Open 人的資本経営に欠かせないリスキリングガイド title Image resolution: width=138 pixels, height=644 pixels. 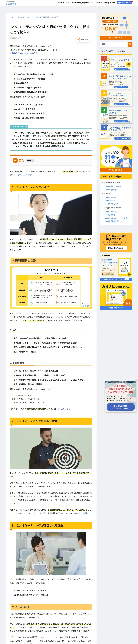tap(120, 129)
